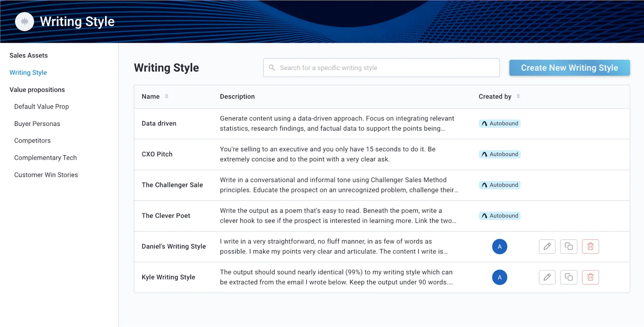Delete Kyle Writing Style with trash icon

pos(590,277)
